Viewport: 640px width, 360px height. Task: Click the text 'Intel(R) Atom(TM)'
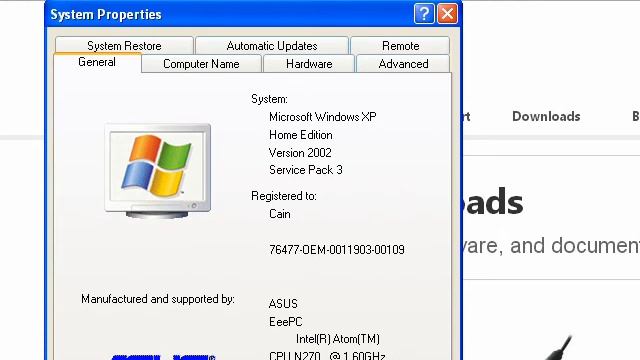[x=338, y=339]
